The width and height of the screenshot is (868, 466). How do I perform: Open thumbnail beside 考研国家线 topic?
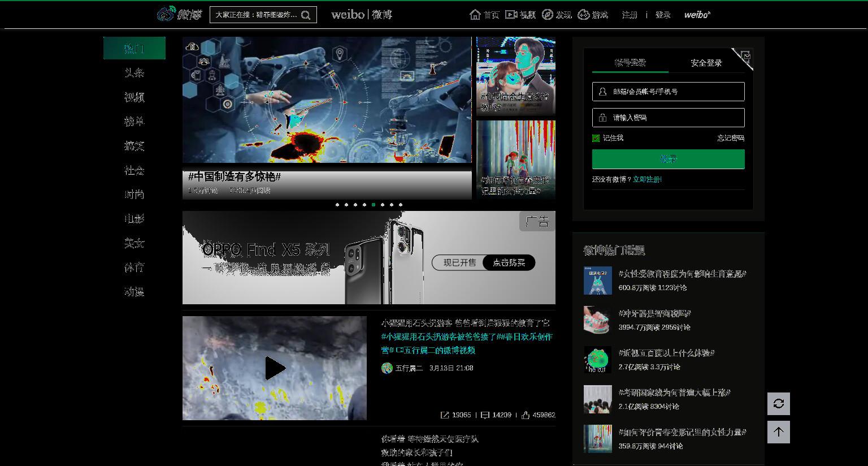coord(598,399)
